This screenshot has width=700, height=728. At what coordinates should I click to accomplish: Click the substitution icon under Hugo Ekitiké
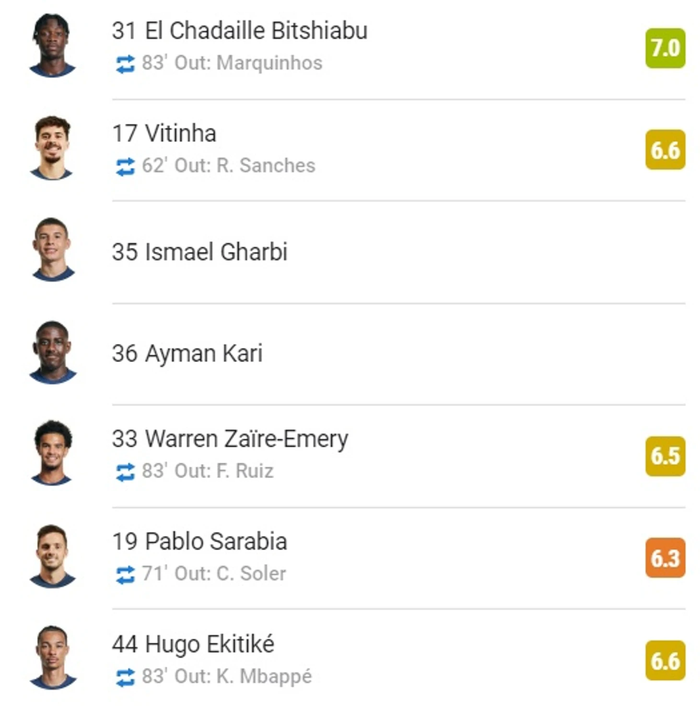(125, 677)
